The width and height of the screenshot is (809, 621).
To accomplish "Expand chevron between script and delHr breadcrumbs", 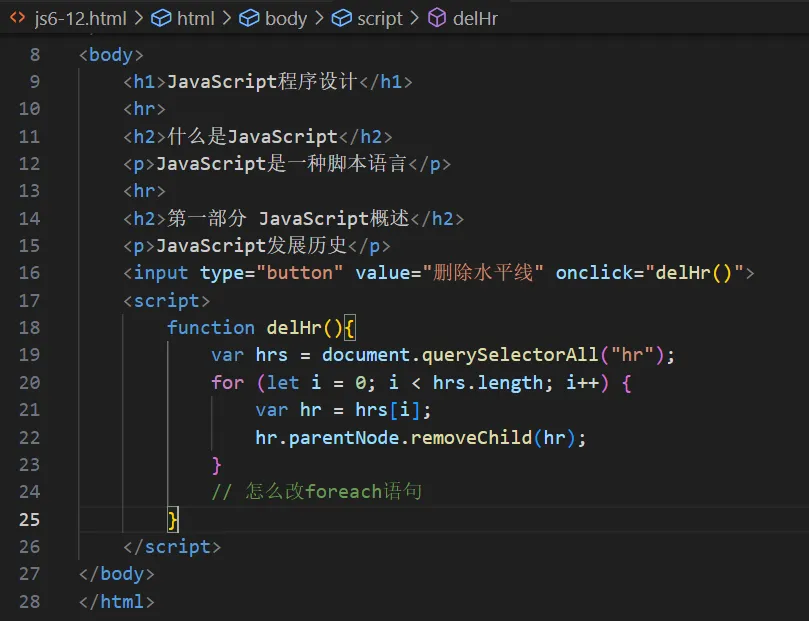I will click(415, 19).
